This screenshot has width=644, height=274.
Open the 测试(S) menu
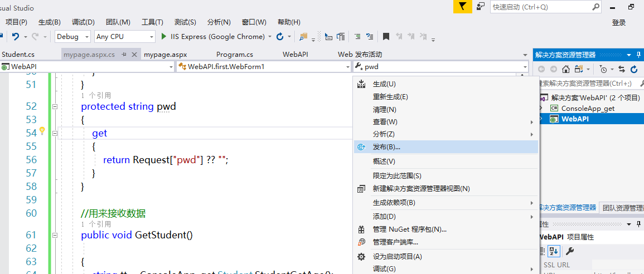(x=185, y=22)
